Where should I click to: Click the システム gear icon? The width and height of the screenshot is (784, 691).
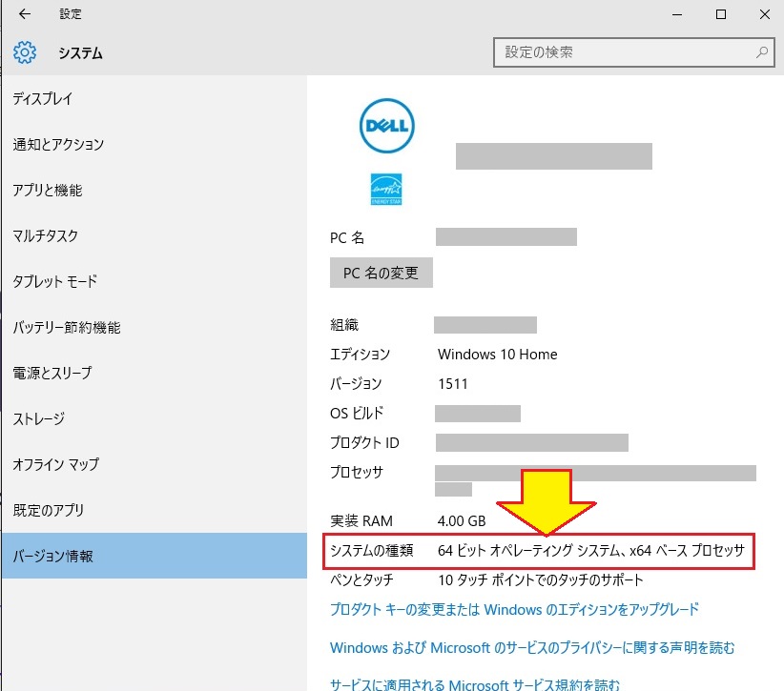[25, 52]
